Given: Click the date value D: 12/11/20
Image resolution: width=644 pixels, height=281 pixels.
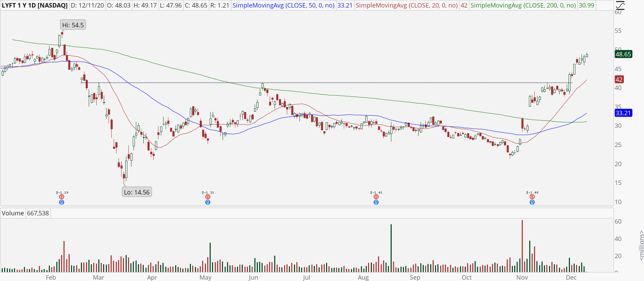Looking at the screenshot, I should click(x=87, y=5).
